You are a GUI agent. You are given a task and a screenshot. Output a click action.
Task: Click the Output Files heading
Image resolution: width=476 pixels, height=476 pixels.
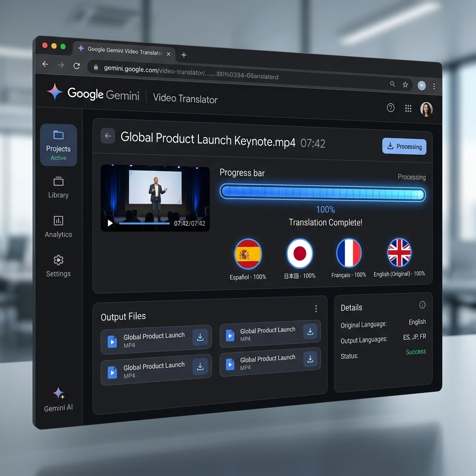pyautogui.click(x=123, y=317)
